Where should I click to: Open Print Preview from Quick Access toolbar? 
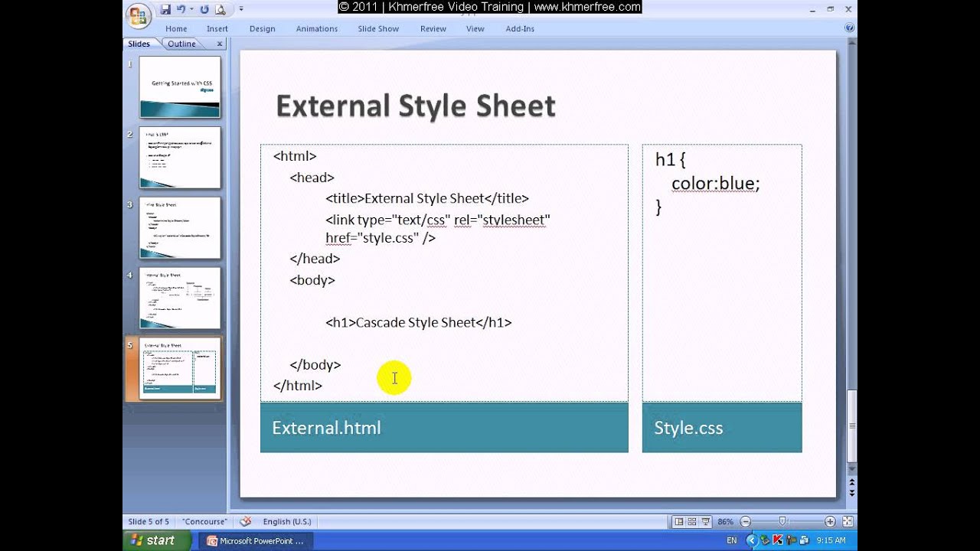[221, 9]
